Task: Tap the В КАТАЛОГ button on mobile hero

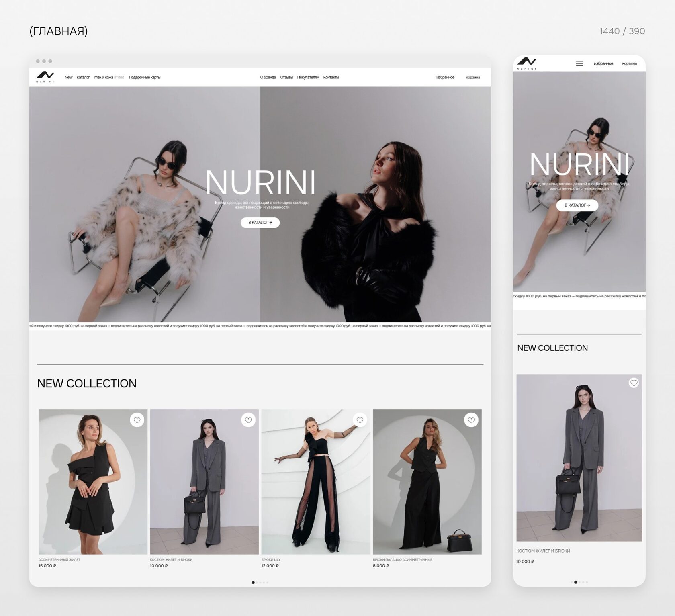Action: (577, 205)
